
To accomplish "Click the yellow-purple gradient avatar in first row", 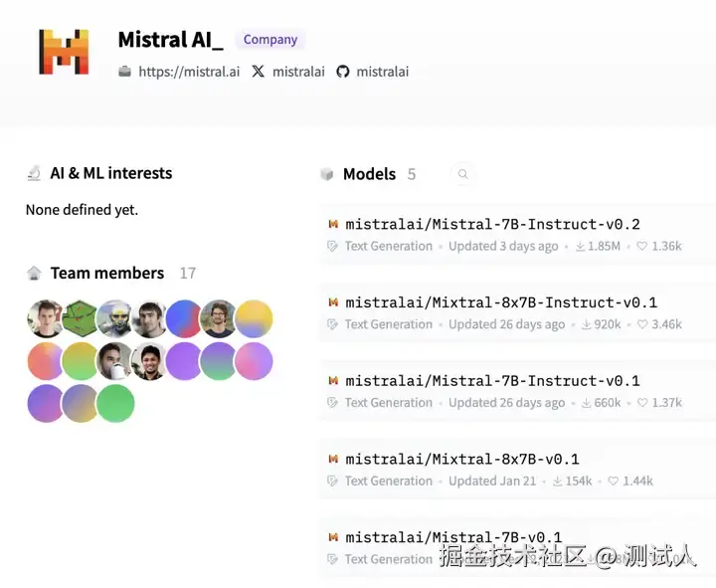I will (x=254, y=318).
